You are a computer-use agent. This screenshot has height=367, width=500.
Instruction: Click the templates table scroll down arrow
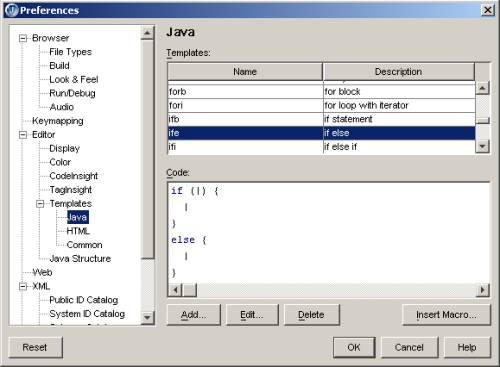tap(482, 146)
